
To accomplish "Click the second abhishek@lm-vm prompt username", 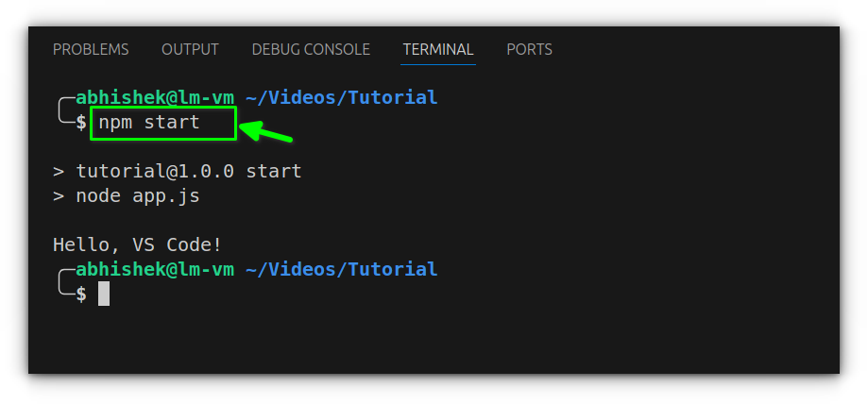I will click(x=155, y=269).
